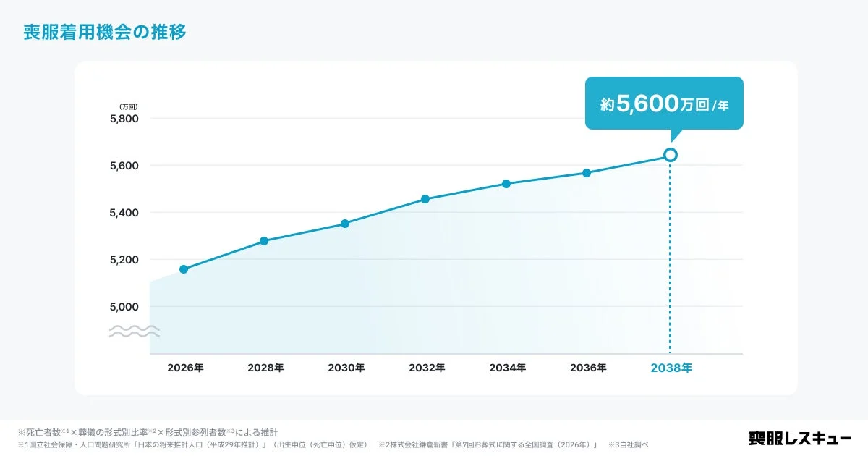The width and height of the screenshot is (868, 456).
Task: Click the 5,400 y-axis label
Action: tap(124, 213)
